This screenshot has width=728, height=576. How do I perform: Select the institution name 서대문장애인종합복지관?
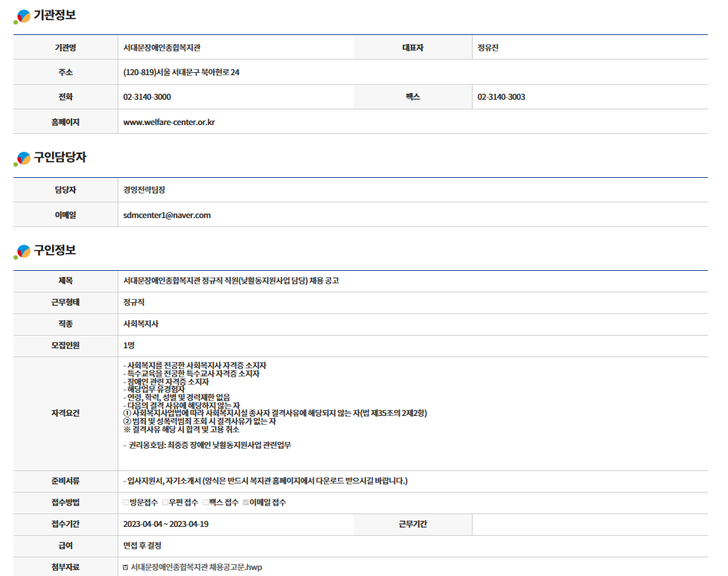162,48
